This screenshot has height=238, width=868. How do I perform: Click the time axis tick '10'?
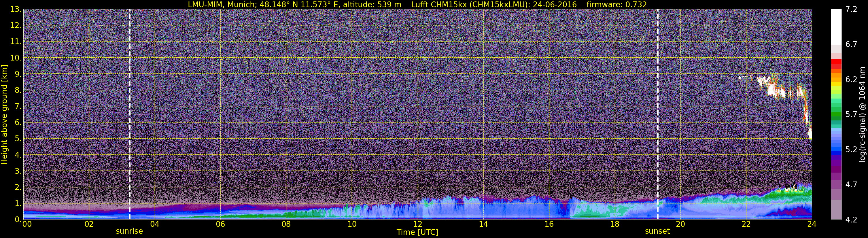[x=352, y=224]
